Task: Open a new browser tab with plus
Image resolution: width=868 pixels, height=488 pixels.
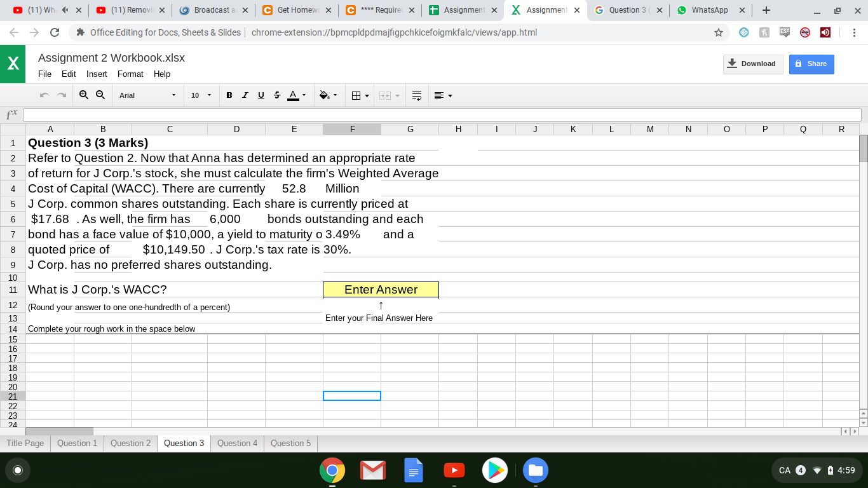Action: tap(767, 10)
